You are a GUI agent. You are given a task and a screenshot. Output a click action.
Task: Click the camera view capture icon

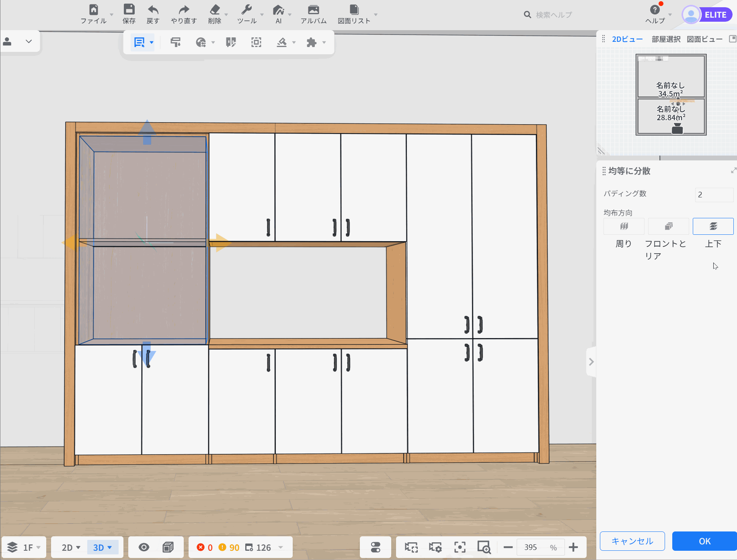[x=411, y=547]
